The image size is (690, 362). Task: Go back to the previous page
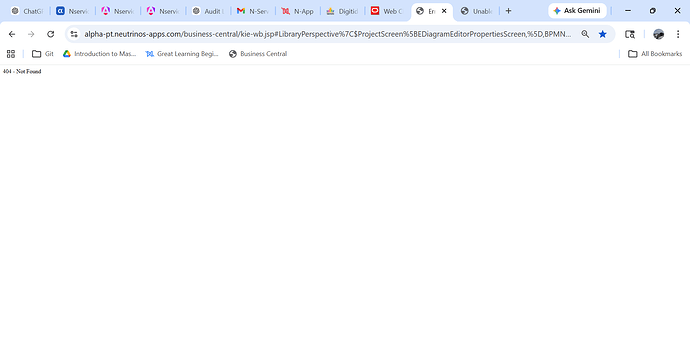tap(12, 34)
